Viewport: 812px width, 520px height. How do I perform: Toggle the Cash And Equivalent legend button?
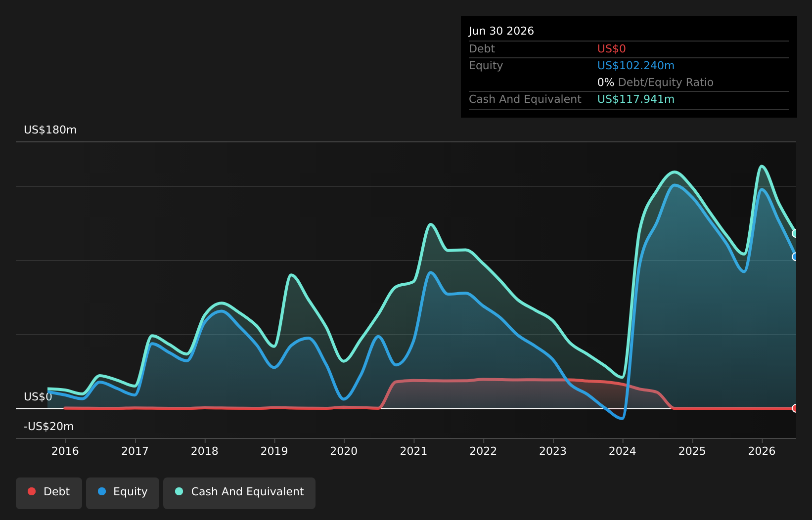pos(239,493)
